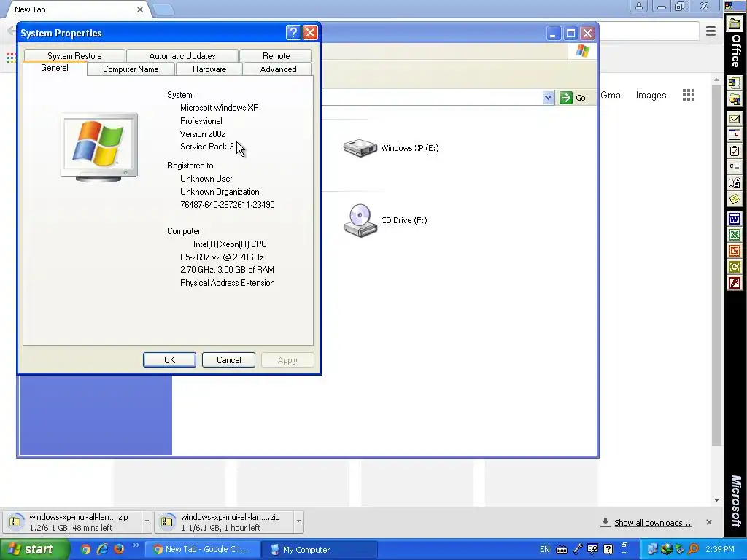
Task: Expand the quick launch overflow chevron
Action: (136, 545)
